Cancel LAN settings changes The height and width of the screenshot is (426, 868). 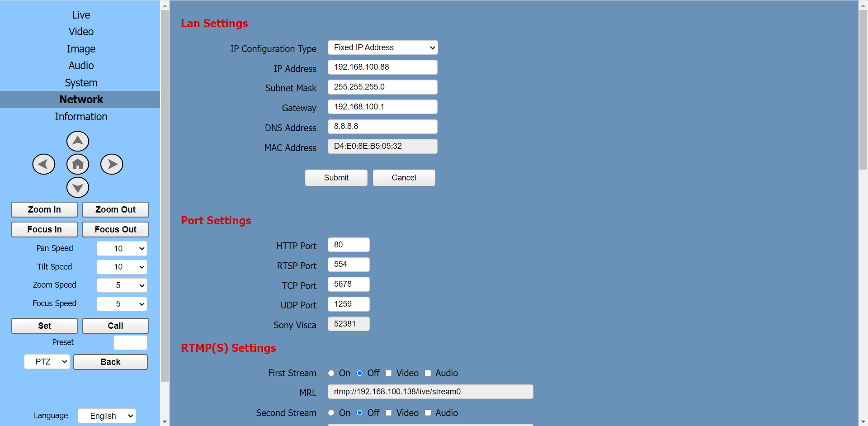[404, 178]
